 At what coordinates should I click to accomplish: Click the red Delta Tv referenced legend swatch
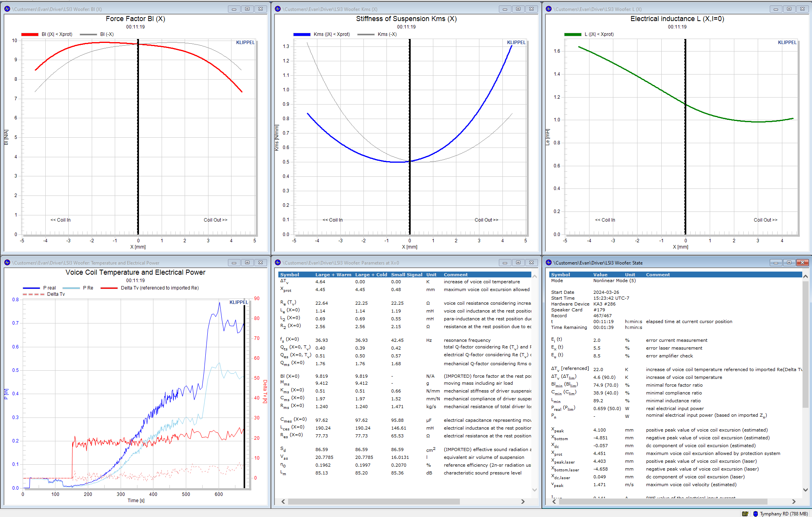(109, 288)
